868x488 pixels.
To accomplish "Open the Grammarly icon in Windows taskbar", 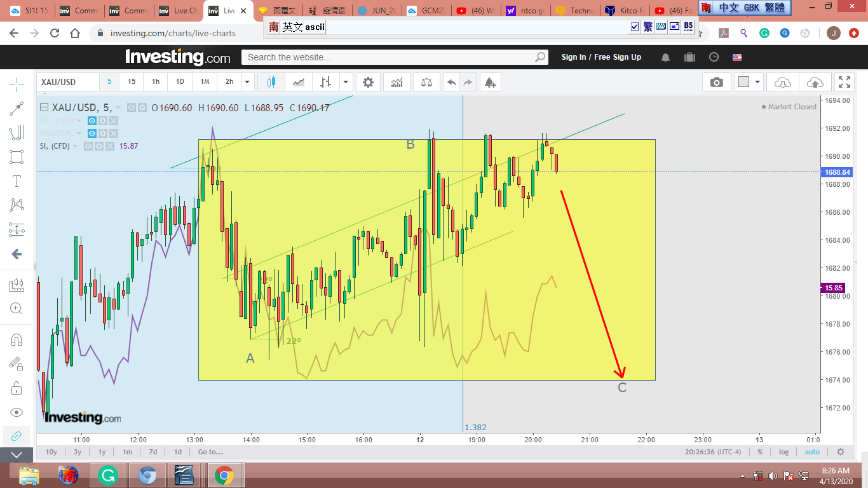I will 108,475.
